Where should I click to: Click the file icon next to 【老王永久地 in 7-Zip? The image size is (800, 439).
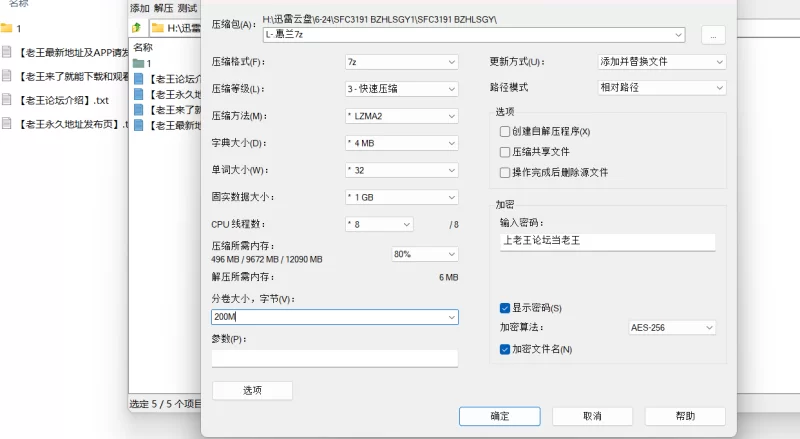[139, 94]
